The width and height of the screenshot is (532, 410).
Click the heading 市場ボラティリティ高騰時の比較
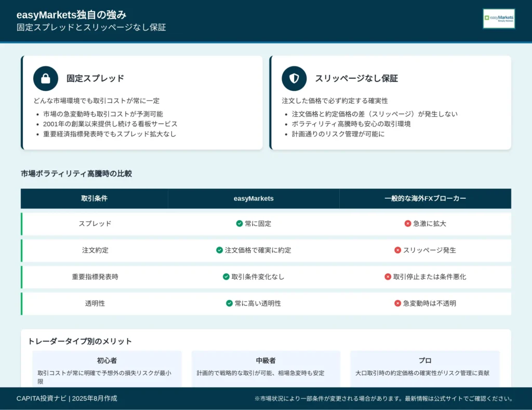tap(76, 174)
